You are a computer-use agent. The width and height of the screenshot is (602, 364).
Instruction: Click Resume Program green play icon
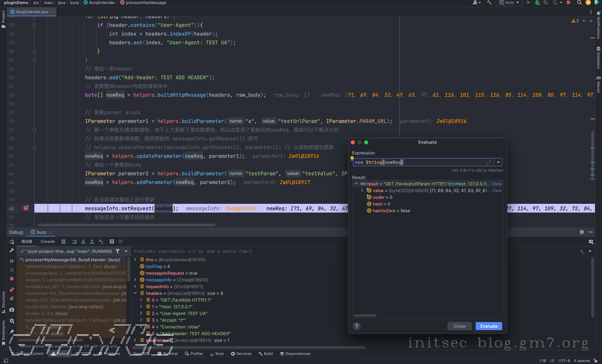point(11,261)
